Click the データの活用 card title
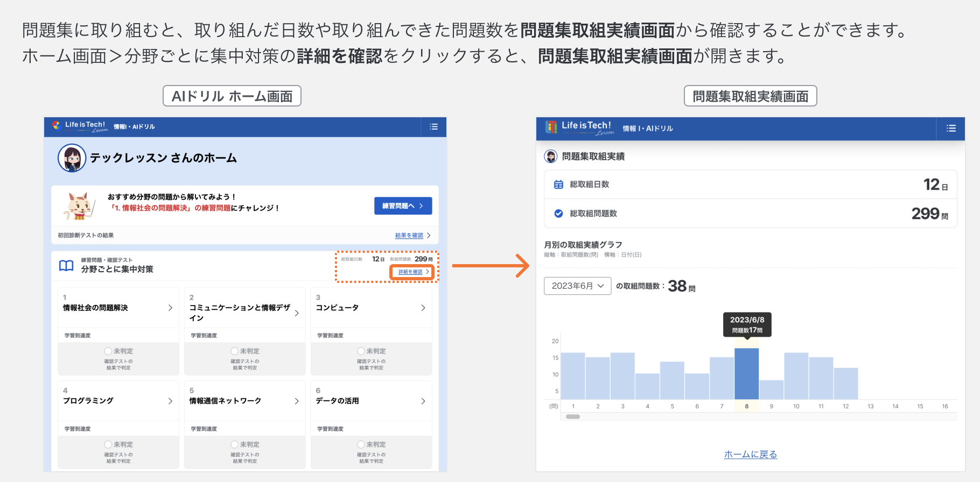The height and width of the screenshot is (482, 980). point(337,401)
